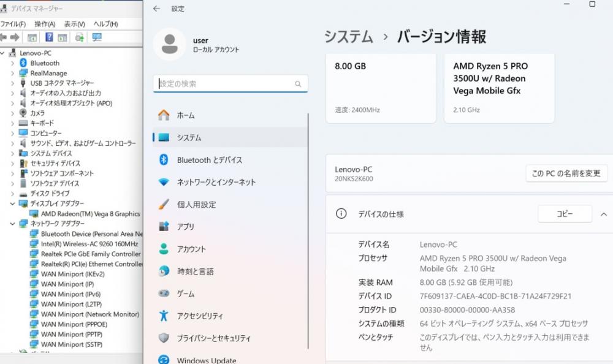
Task: Click the info icon beside デバイスの仕様
Action: coord(341,214)
